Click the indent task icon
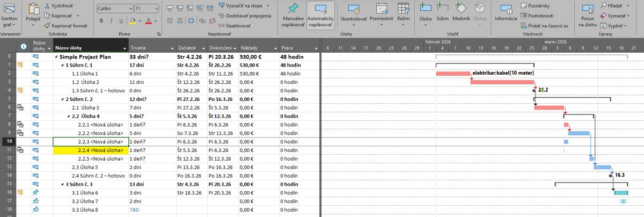Screen dimensions: 644x217 point(180,21)
